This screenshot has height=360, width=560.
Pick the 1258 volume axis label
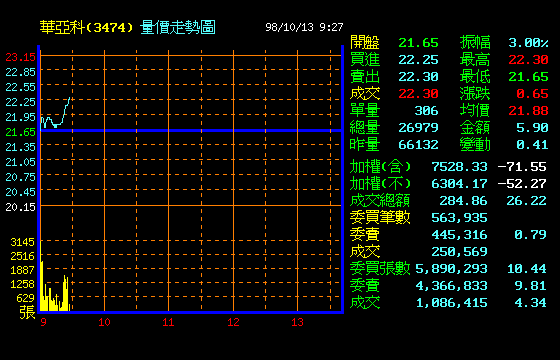(22, 284)
